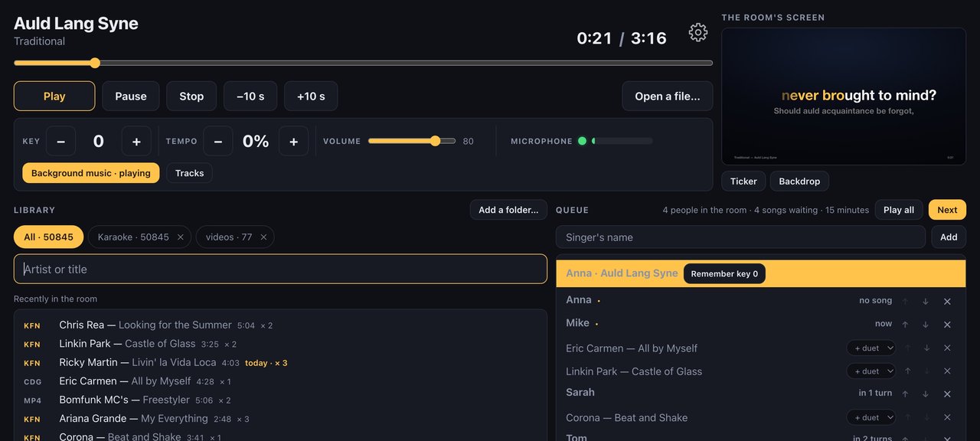Move Mike down in the queue
Viewport: 980px width, 441px height.
point(926,325)
